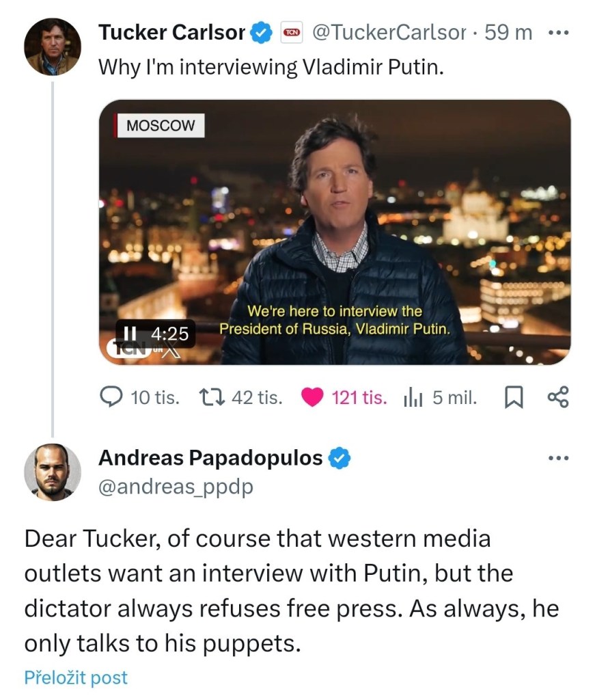Click the Přeložit post translate link

pos(76,677)
